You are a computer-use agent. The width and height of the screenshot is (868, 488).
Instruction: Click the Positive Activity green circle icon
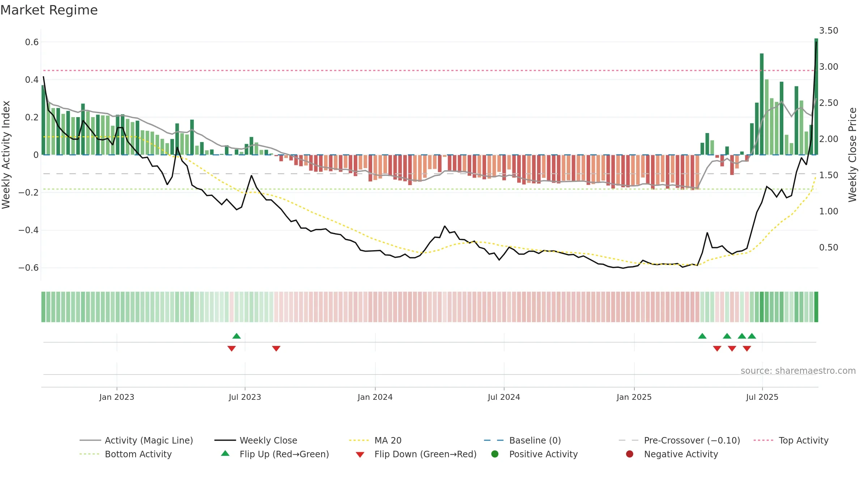pos(495,454)
